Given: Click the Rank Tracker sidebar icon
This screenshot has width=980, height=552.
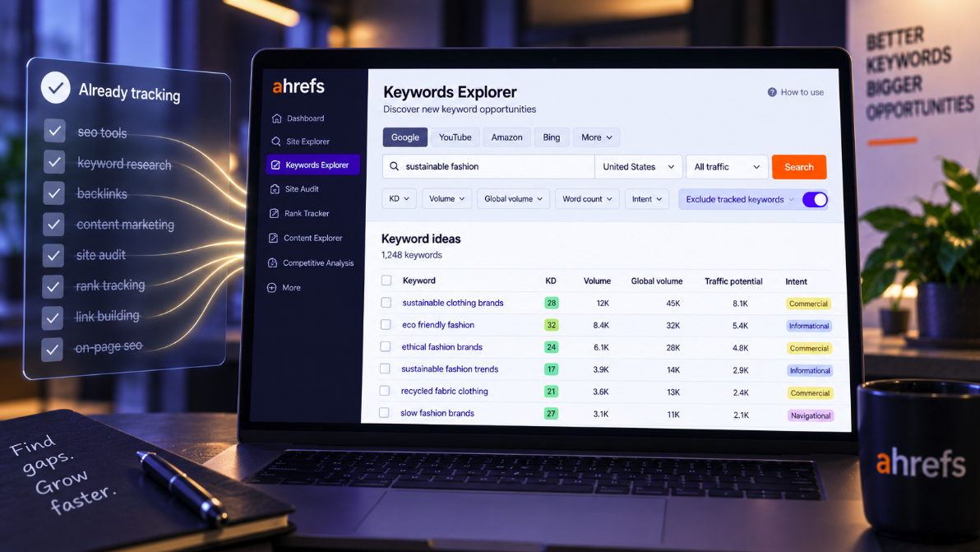Looking at the screenshot, I should pos(274,213).
